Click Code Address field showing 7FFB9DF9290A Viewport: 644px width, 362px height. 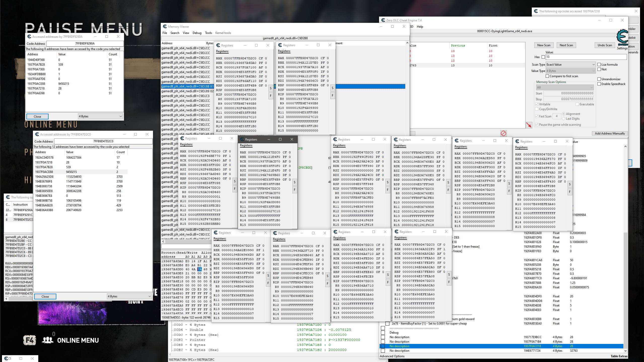pos(85,43)
